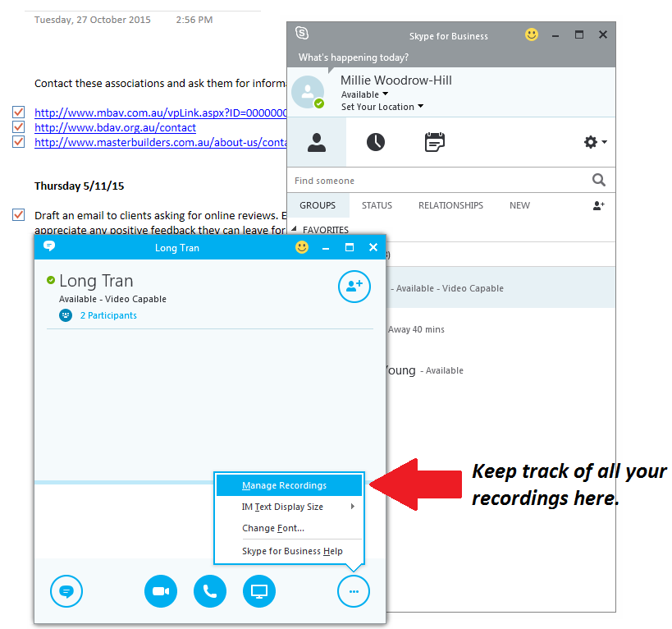Click the Long Tran contact name heading

pos(96,282)
